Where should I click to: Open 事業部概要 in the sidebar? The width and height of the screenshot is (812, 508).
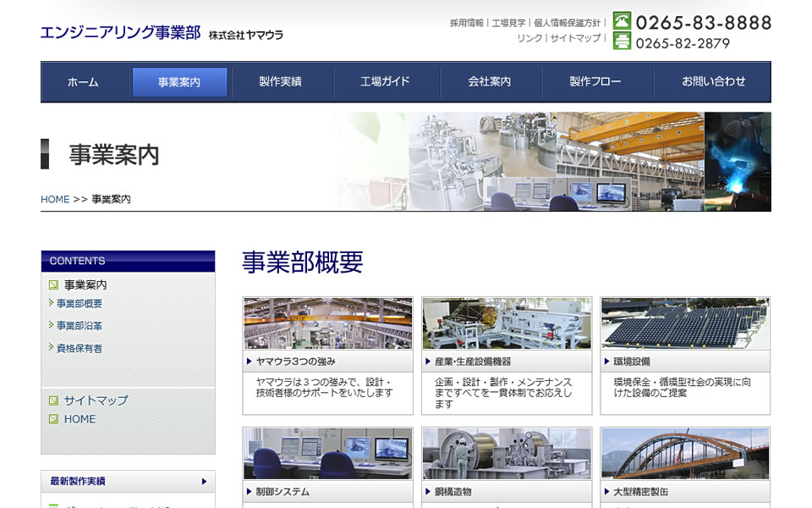[80, 303]
